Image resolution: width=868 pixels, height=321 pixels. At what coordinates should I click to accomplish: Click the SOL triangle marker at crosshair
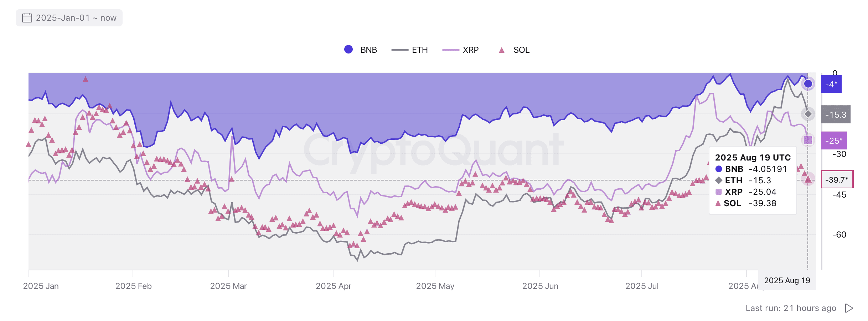click(x=808, y=179)
